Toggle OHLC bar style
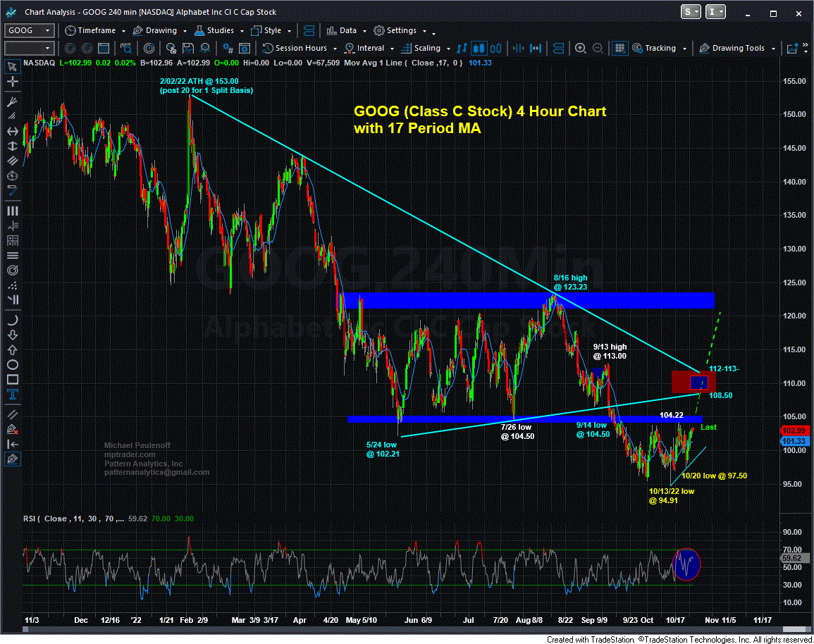 pyautogui.click(x=462, y=48)
